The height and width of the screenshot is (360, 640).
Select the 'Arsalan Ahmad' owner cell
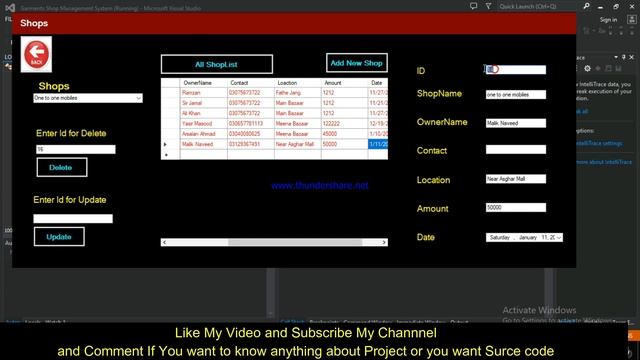203,133
